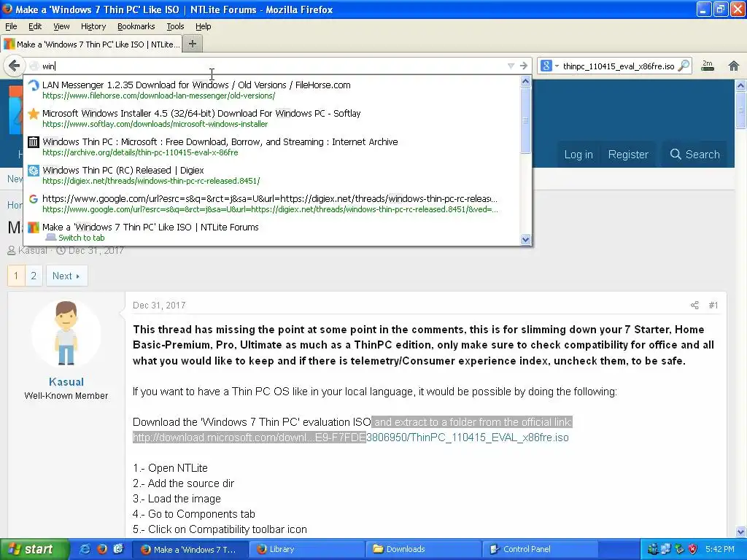Select the google.com url redirect suggestion
The image size is (747, 560).
pos(271,204)
